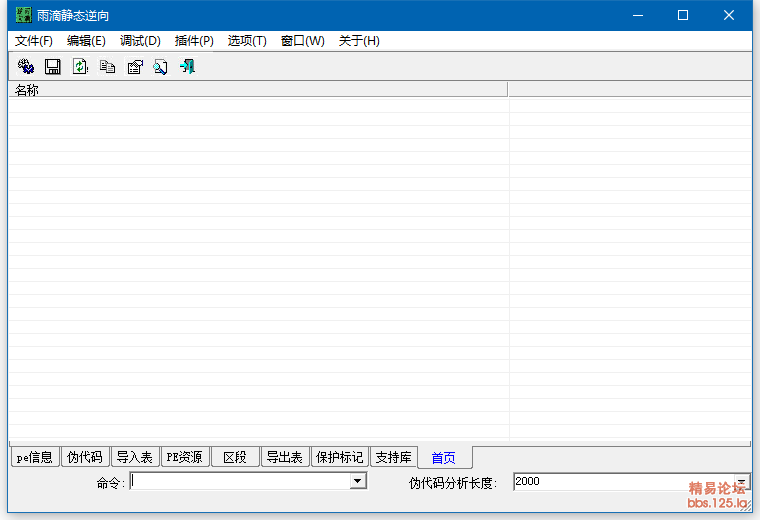Switch to the 区段 tab
This screenshot has height=520, width=760.
[x=235, y=457]
